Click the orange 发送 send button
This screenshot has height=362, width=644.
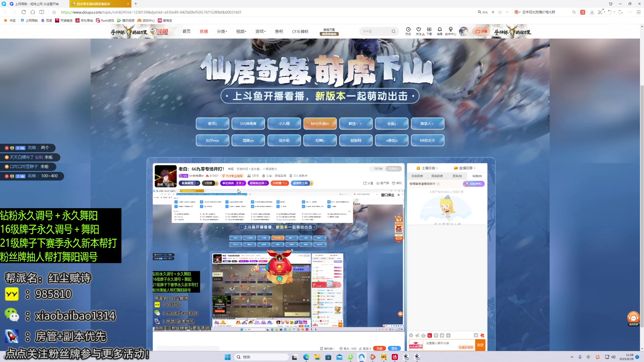coord(480,345)
